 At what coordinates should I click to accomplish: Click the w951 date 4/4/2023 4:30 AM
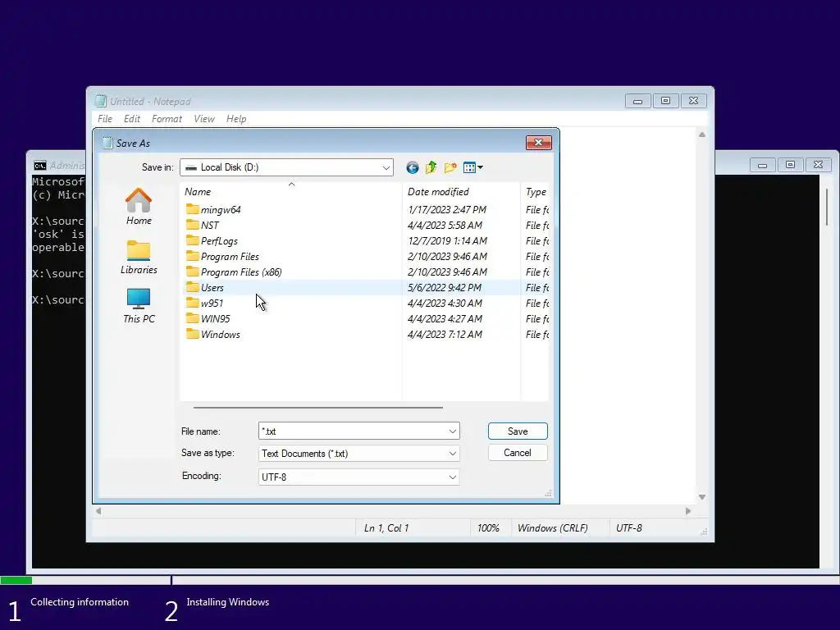click(445, 303)
